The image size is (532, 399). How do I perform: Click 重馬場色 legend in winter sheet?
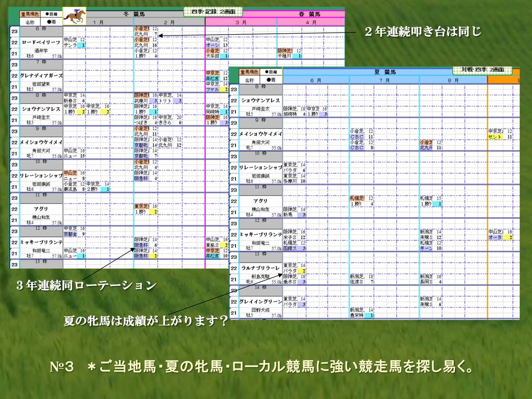30,14
